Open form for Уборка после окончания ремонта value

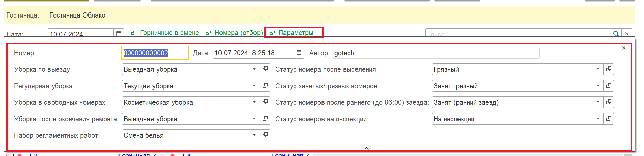265,119
